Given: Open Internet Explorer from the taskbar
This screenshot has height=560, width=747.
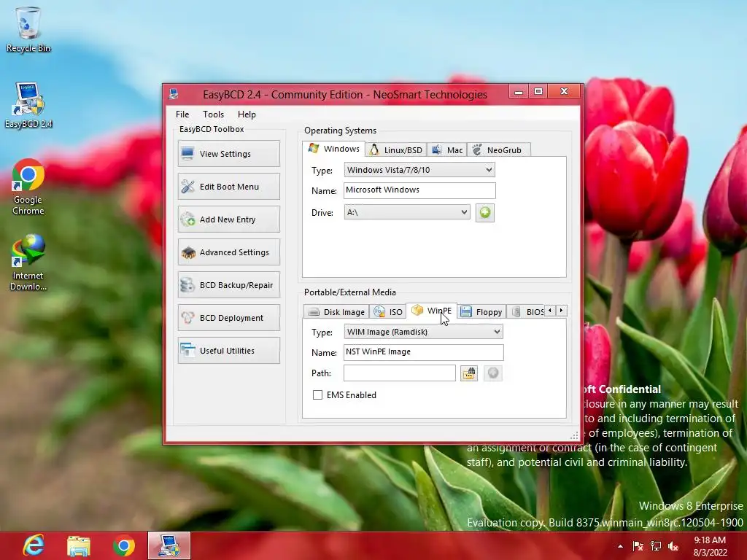Looking at the screenshot, I should coord(34,545).
